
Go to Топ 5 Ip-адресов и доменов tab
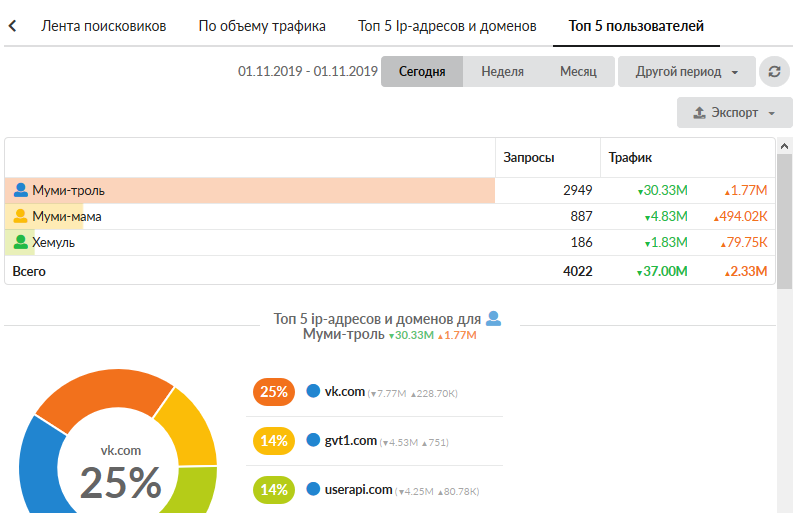tap(447, 26)
